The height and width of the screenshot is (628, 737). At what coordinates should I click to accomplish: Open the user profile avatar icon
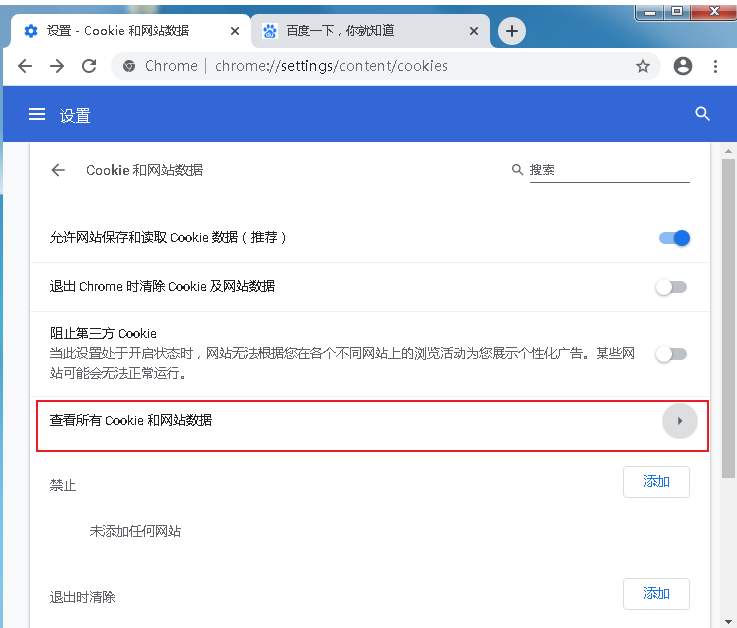683,66
